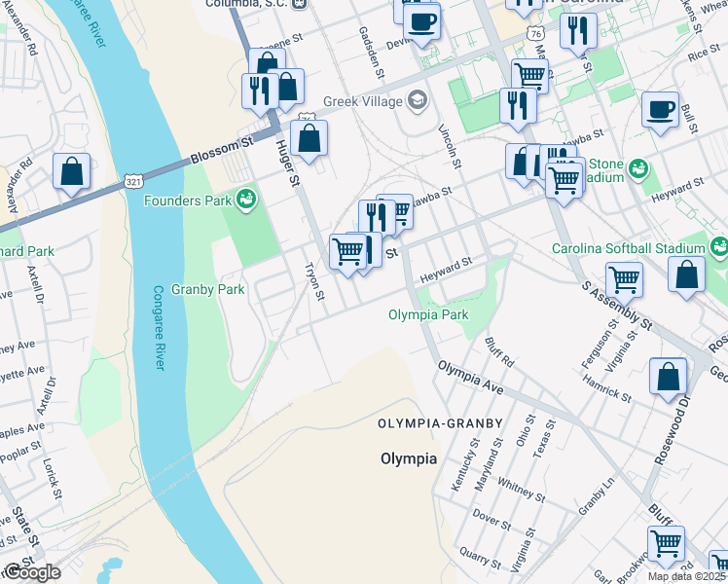
Task: Open the restaurant marker at Blossom St and Huger St
Action: tap(260, 94)
